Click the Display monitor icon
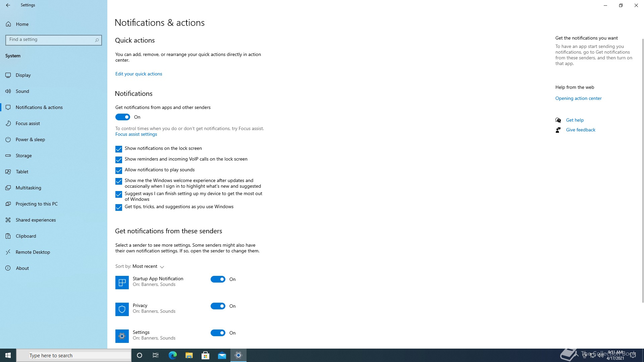Viewport: 644px width, 362px height. point(8,75)
